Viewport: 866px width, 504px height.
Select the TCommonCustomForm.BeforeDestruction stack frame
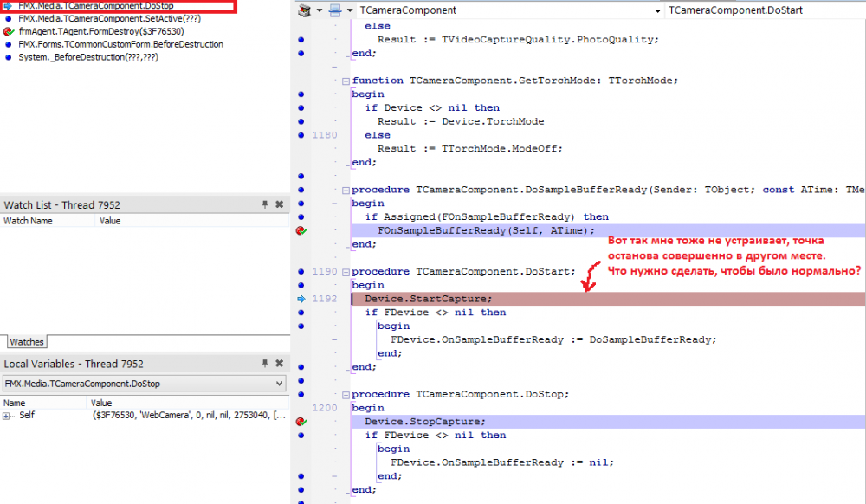[x=121, y=44]
